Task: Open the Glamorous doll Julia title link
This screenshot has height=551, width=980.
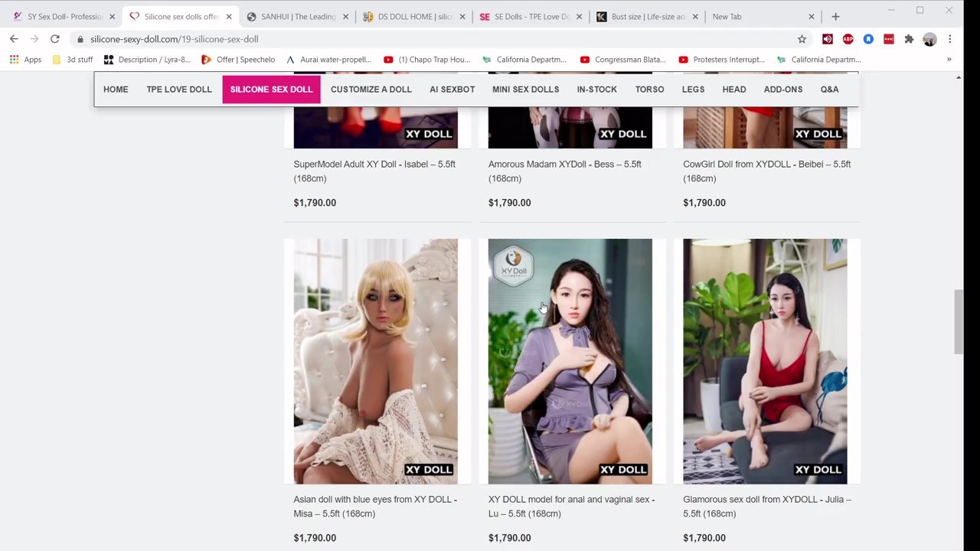Action: click(767, 507)
